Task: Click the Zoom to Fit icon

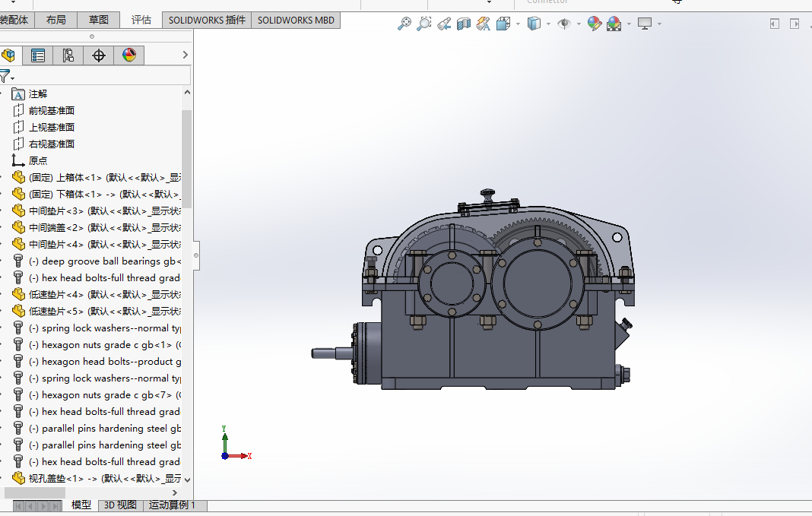Action: click(404, 24)
